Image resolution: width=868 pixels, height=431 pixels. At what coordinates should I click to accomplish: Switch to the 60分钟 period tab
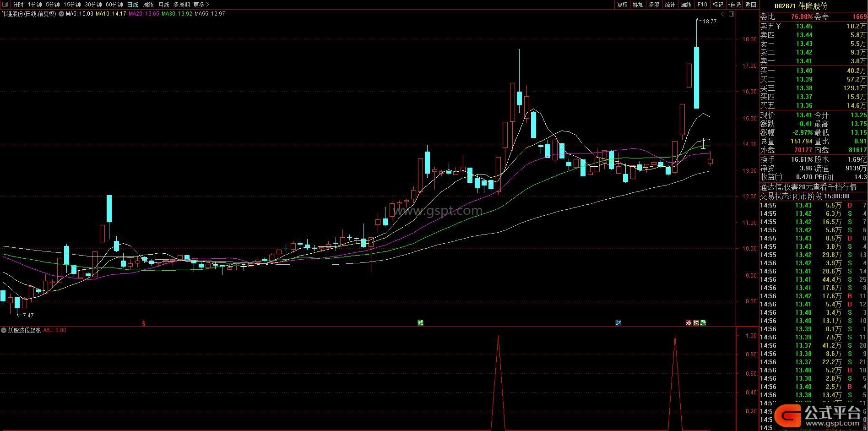click(114, 5)
